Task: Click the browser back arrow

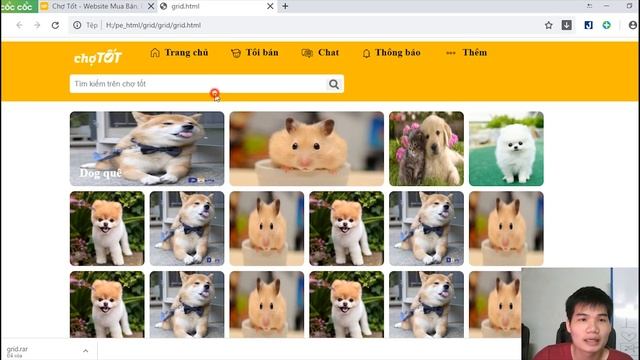Action: (x=19, y=25)
